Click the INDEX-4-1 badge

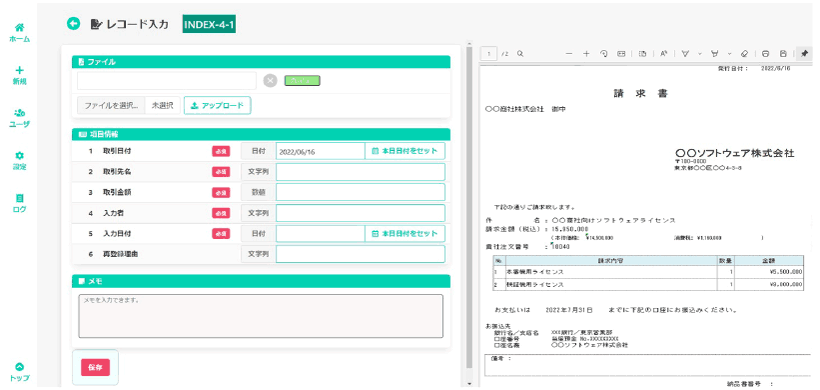pos(209,24)
